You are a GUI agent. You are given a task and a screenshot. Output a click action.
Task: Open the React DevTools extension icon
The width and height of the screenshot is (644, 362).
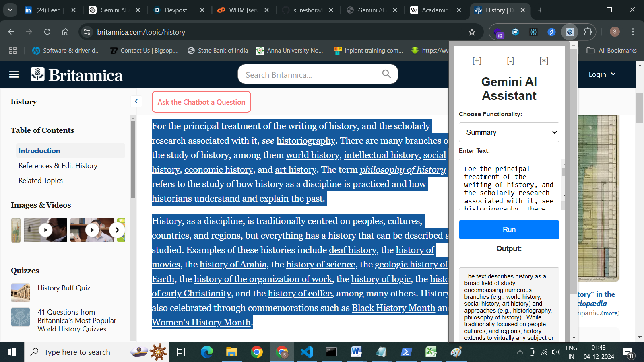tap(533, 32)
